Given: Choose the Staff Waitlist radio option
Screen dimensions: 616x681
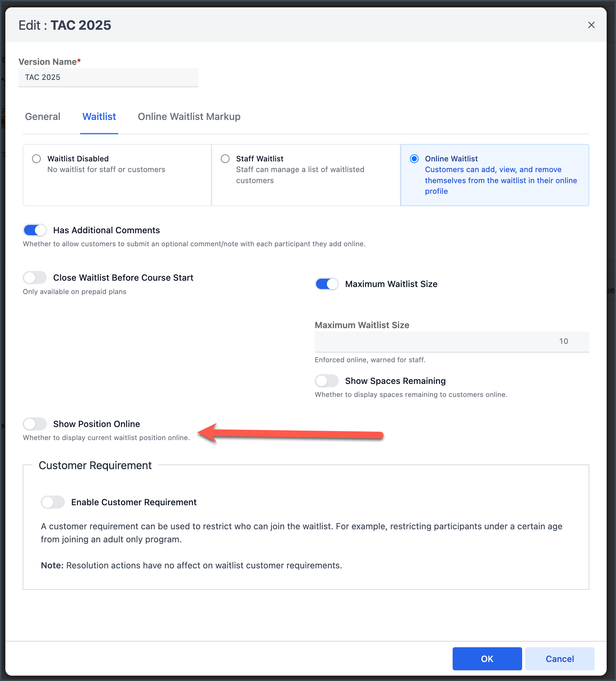Looking at the screenshot, I should (225, 159).
